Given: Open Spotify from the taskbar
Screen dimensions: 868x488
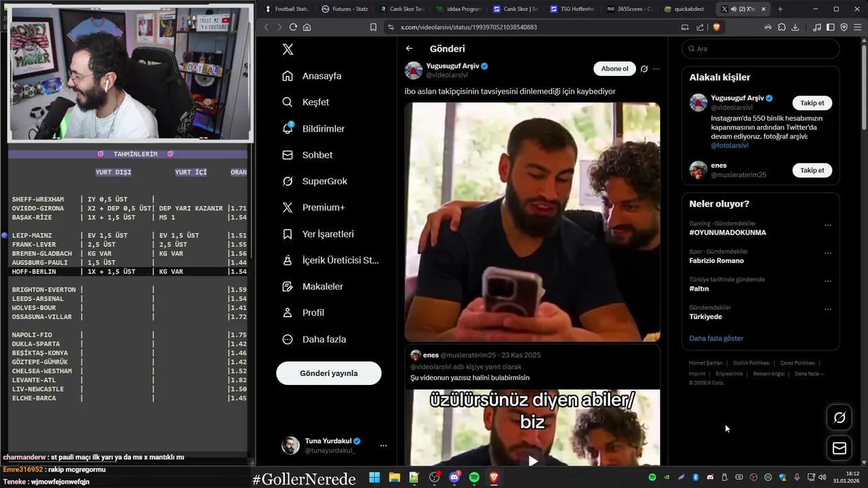Looking at the screenshot, I should pos(474,477).
